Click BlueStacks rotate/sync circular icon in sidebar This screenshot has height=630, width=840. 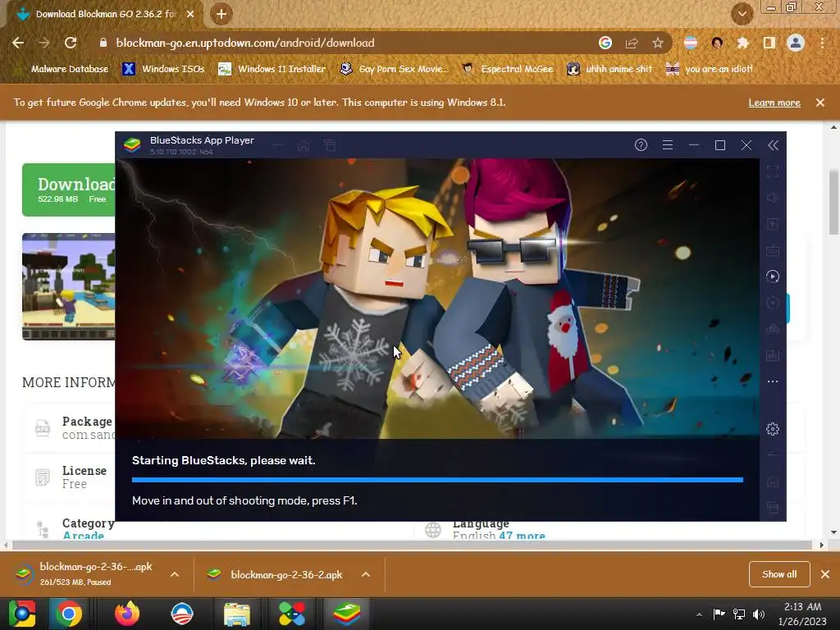pyautogui.click(x=773, y=303)
